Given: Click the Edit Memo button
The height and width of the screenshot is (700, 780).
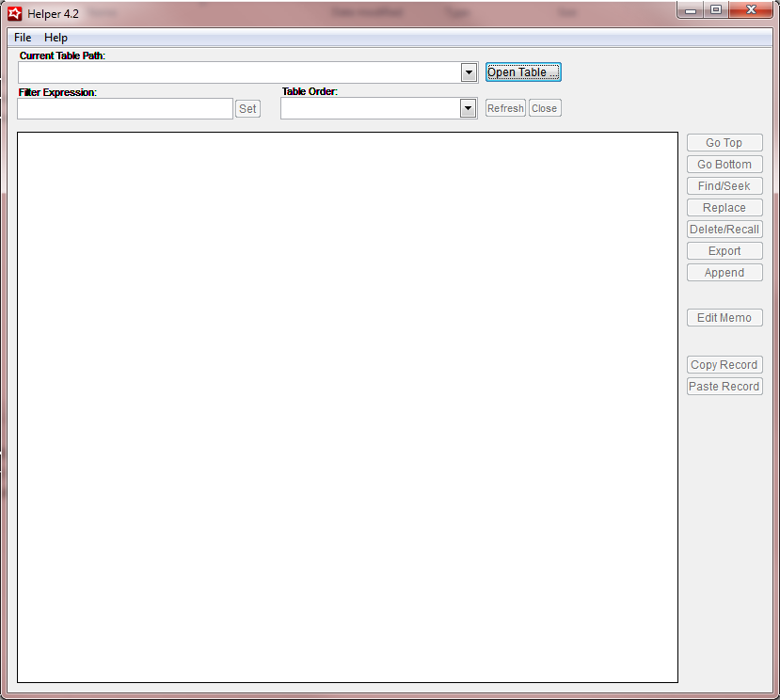Looking at the screenshot, I should (724, 317).
